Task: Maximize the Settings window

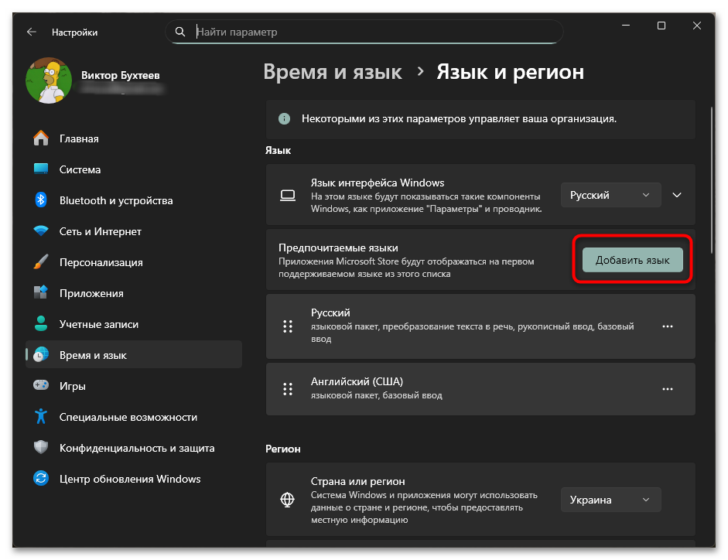Action: tap(661, 26)
